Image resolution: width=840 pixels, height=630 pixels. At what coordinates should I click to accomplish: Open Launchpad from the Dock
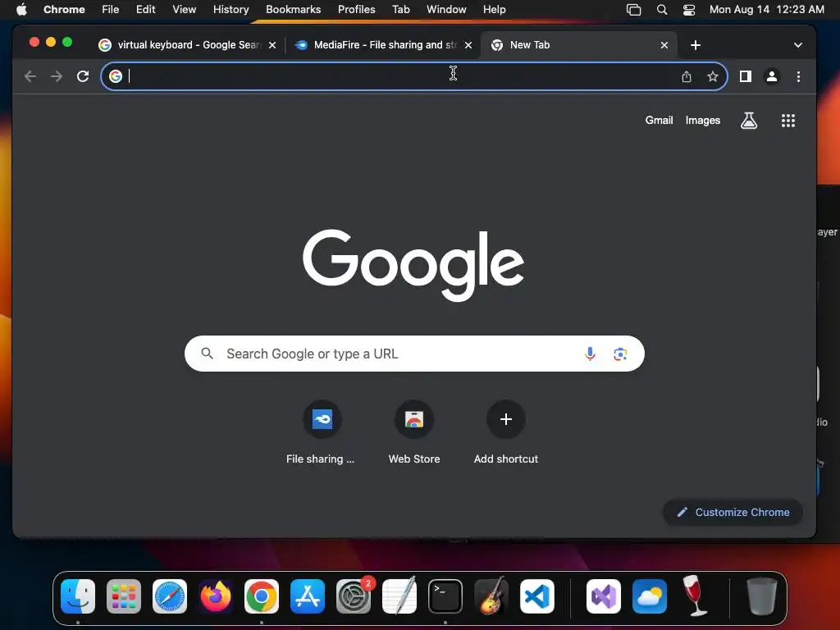click(124, 596)
